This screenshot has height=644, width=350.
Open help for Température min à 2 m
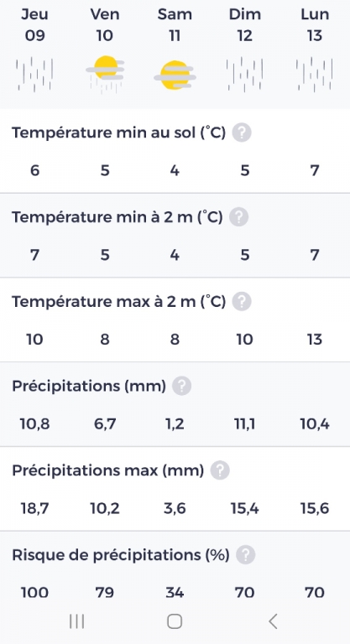[238, 217]
